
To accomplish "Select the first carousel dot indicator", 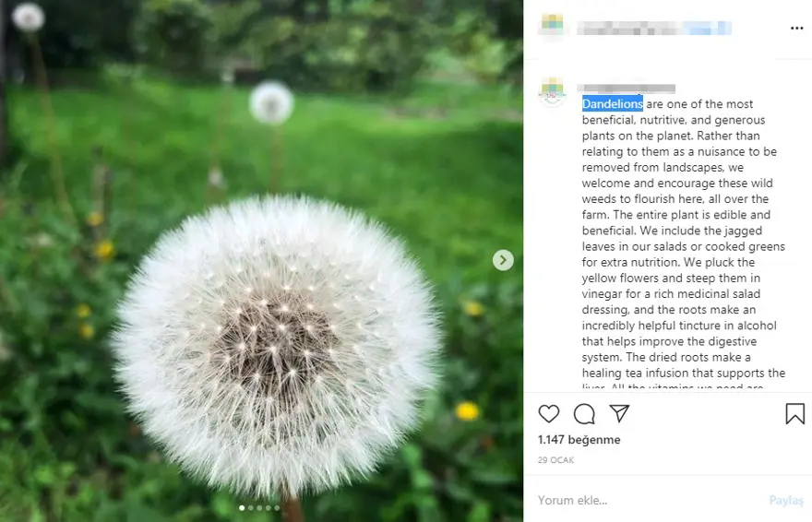I will [242, 508].
